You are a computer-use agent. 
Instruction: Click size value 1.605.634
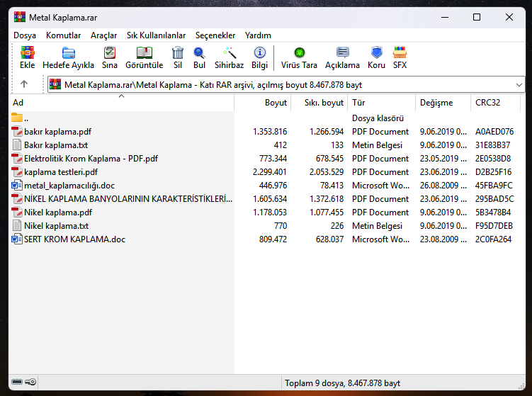click(270, 199)
